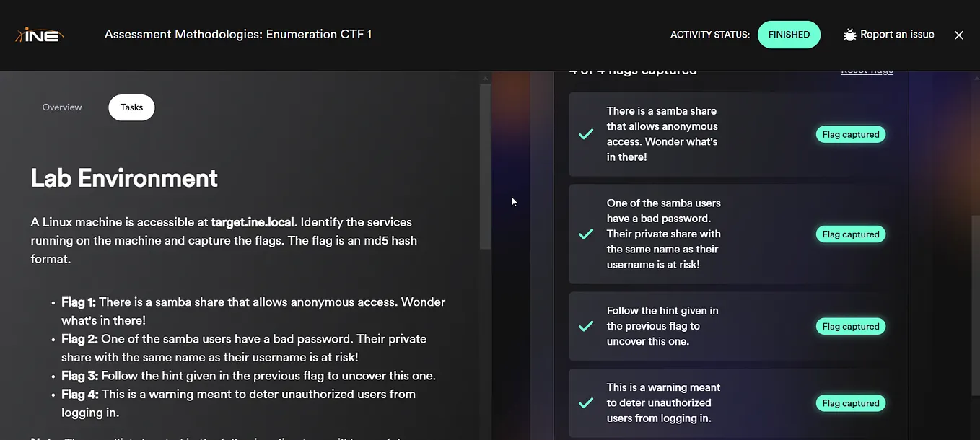Click the INE logo in the top bar
Image resolution: width=980 pixels, height=440 pixels.
40,34
